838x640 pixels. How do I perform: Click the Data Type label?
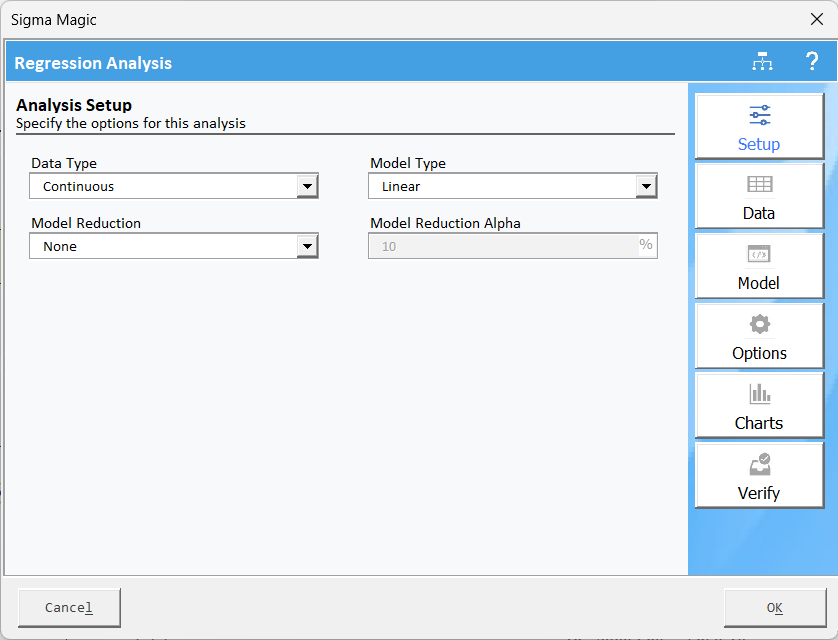[x=64, y=163]
